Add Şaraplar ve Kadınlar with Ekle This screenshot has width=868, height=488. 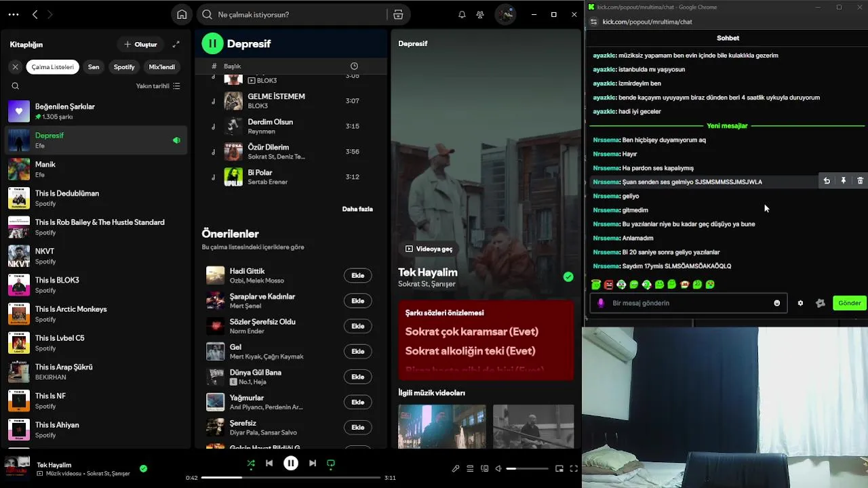click(x=358, y=300)
